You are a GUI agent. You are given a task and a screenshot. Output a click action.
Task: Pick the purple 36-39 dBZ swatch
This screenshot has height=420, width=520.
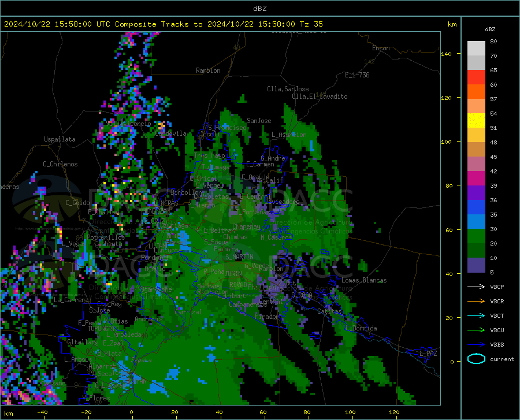click(x=476, y=193)
